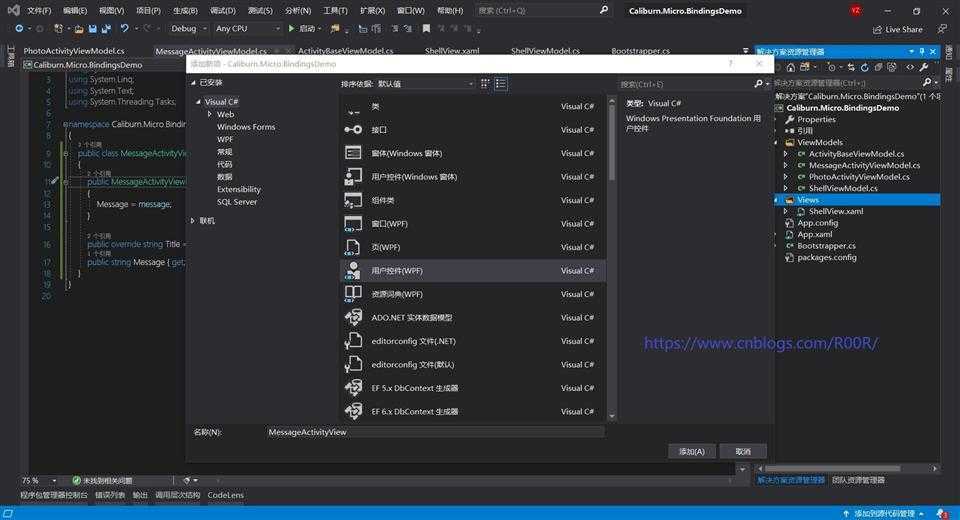960x520 pixels.
Task: Select editorconfig 文件(默认) template icon
Action: (353, 364)
